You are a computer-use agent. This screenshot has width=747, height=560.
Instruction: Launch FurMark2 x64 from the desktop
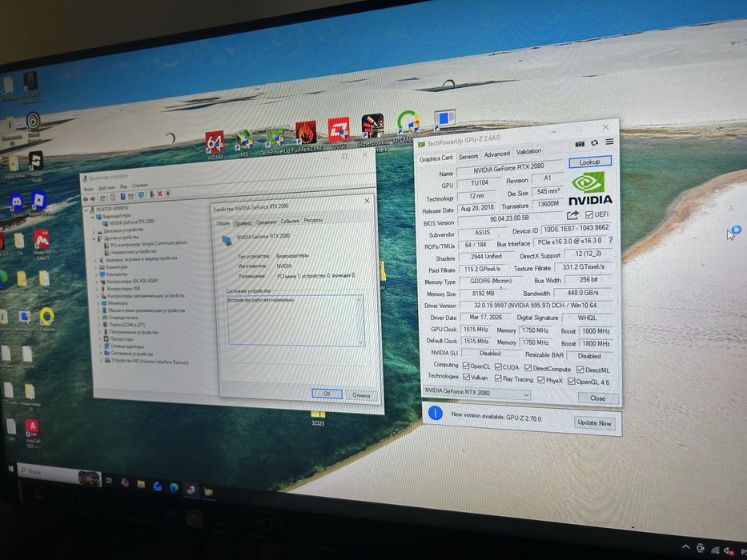[x=306, y=133]
